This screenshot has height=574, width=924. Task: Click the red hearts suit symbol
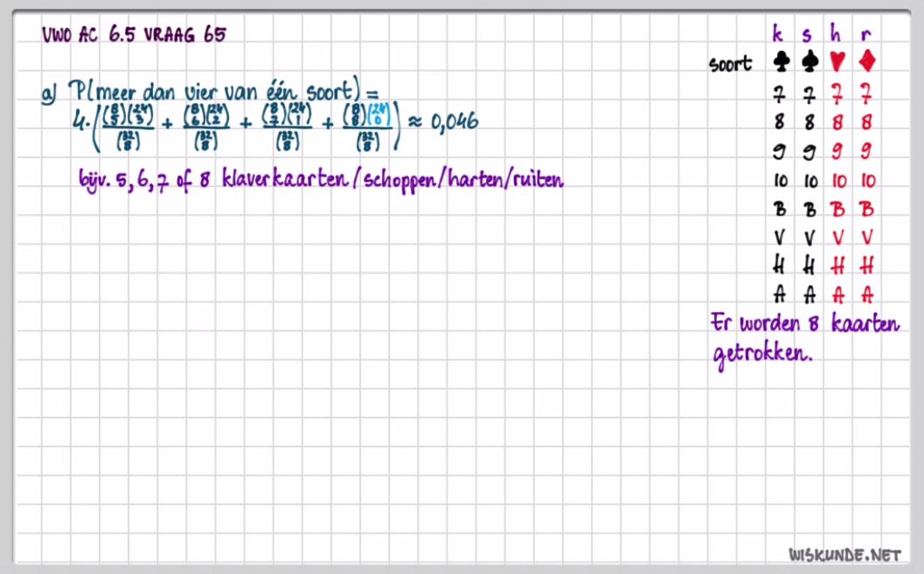pos(837,61)
